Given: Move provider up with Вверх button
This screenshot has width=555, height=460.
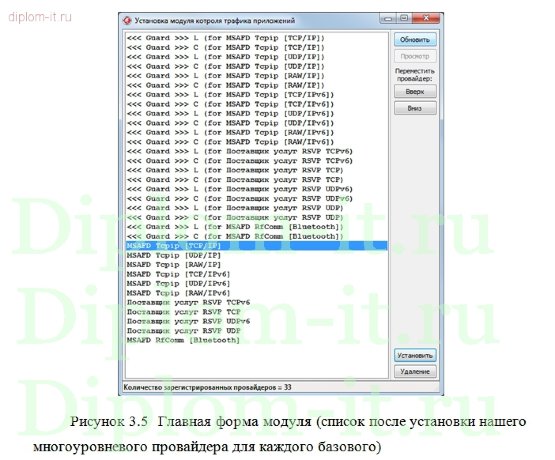Looking at the screenshot, I should tap(415, 92).
